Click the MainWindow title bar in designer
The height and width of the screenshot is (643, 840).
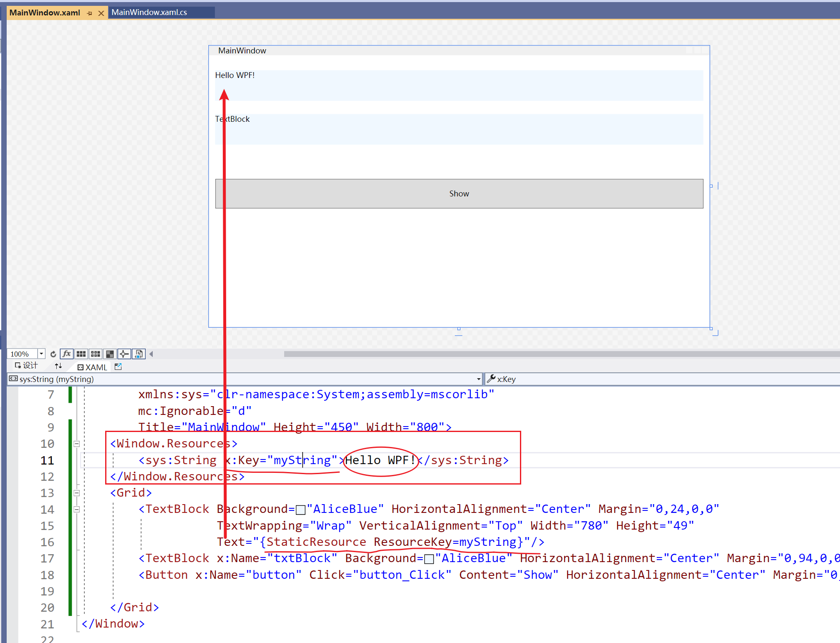click(x=459, y=50)
